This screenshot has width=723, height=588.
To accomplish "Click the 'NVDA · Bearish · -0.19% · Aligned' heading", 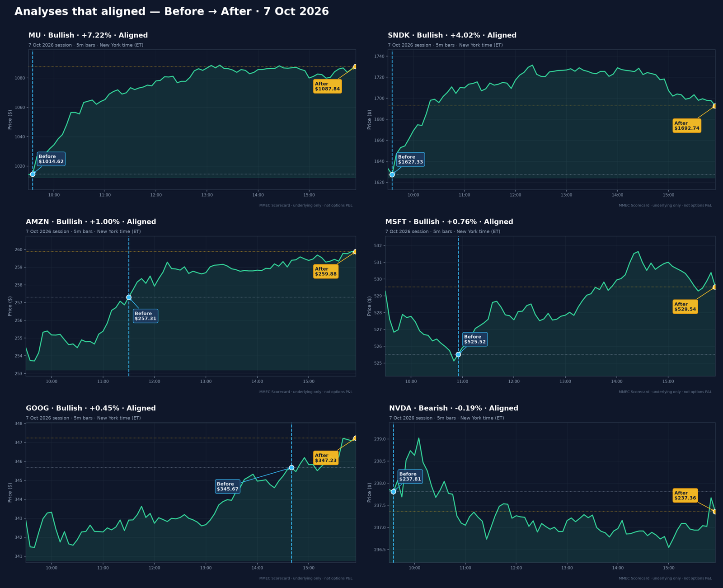I will click(x=454, y=408).
